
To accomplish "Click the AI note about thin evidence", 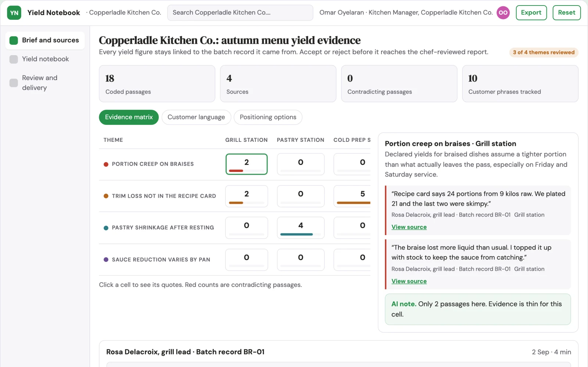I will (x=478, y=309).
